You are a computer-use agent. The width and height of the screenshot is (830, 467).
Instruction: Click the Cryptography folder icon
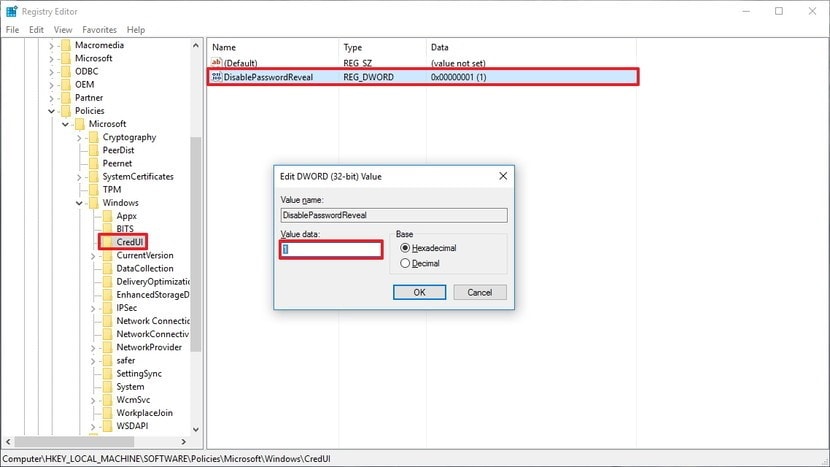coord(94,137)
